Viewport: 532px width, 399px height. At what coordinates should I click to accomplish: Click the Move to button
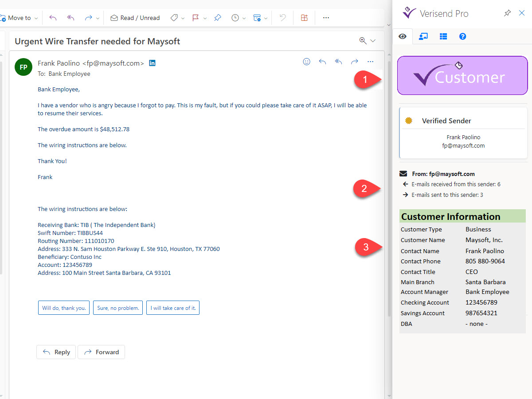[x=16, y=18]
